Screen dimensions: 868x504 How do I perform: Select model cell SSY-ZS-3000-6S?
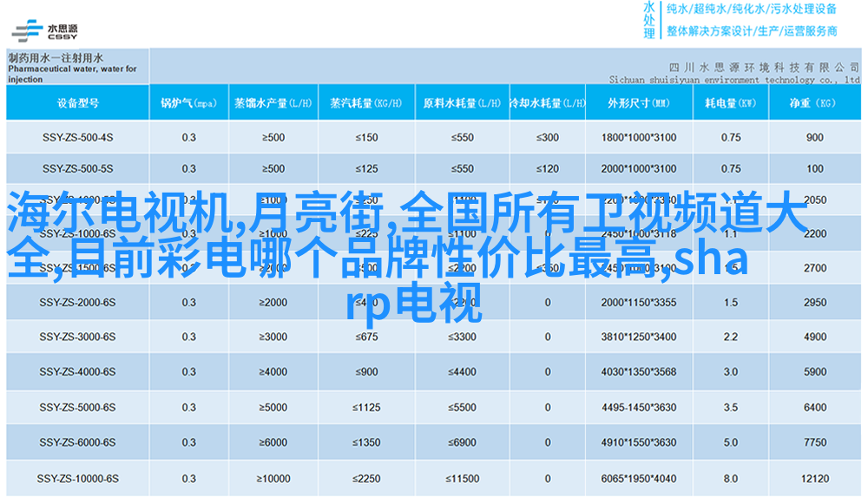pyautogui.click(x=77, y=337)
